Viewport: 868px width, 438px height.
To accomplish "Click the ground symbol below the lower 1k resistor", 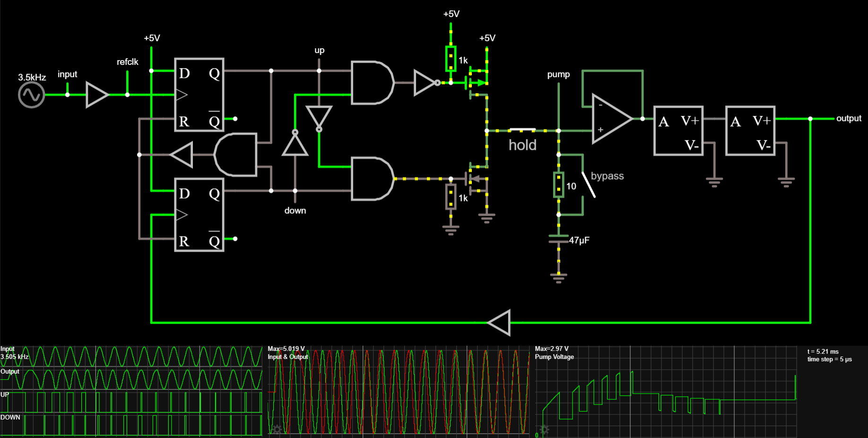I will tap(451, 230).
